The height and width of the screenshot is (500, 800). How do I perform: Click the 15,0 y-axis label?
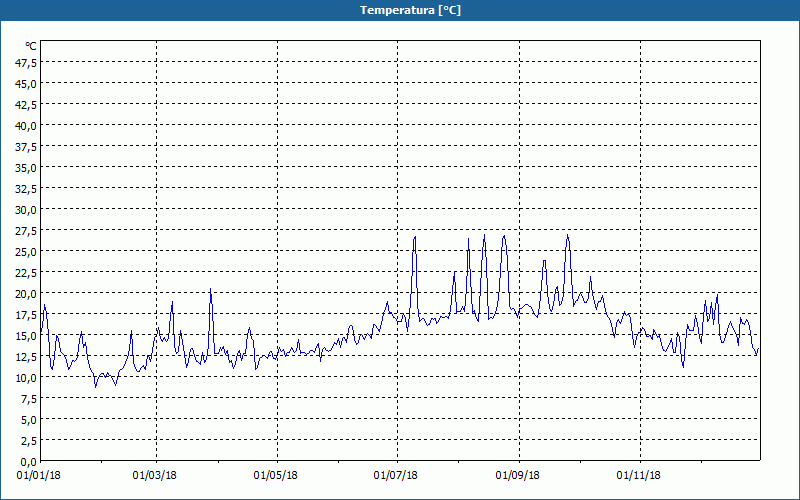tap(27, 336)
